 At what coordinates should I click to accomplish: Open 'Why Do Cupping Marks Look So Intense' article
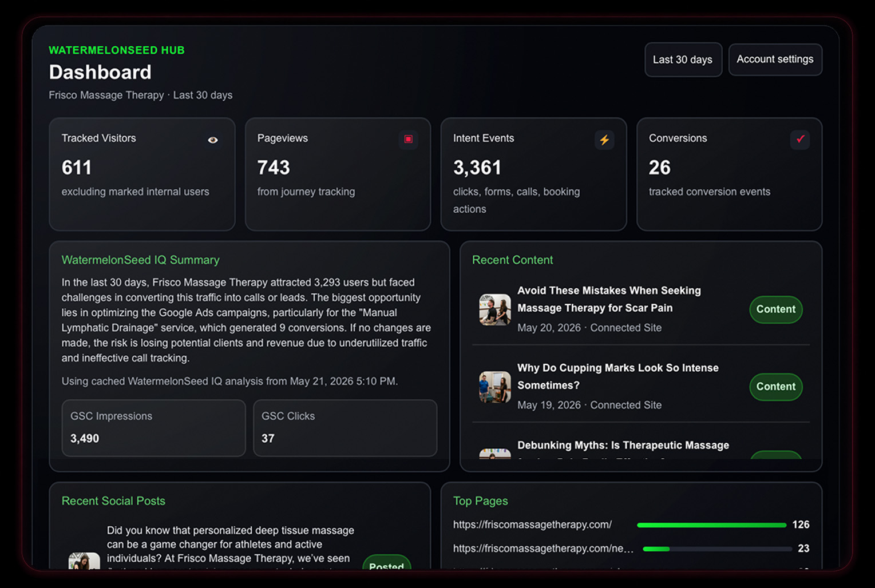tap(618, 376)
